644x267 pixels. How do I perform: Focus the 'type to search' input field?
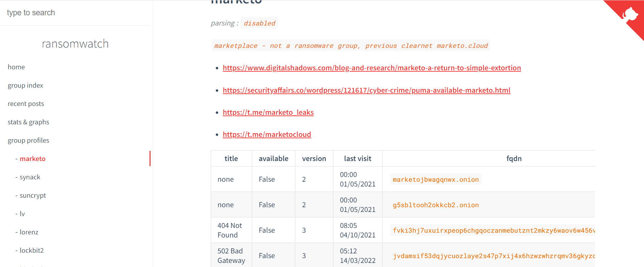click(75, 13)
